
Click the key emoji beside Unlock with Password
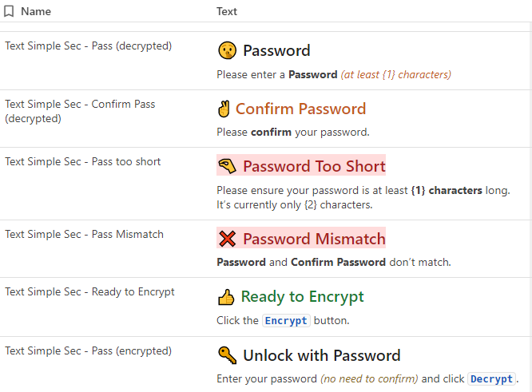228,355
